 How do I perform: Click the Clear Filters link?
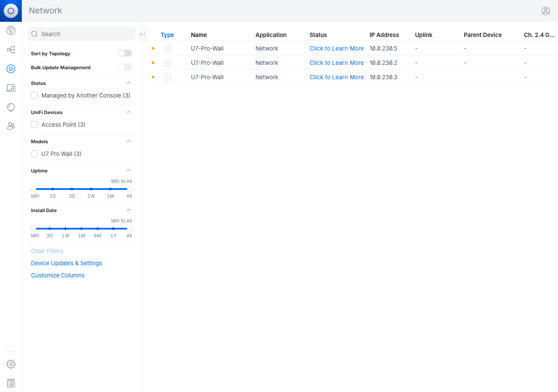[x=47, y=251]
